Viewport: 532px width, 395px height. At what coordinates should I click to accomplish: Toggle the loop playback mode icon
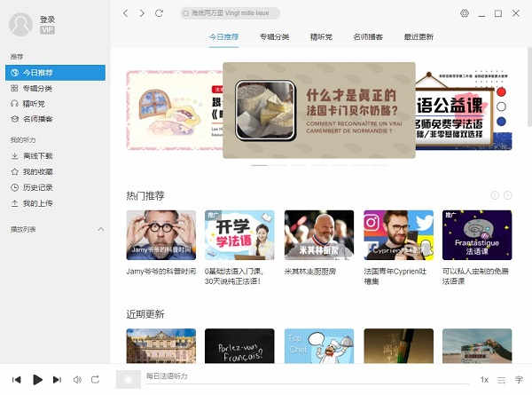[x=96, y=379]
